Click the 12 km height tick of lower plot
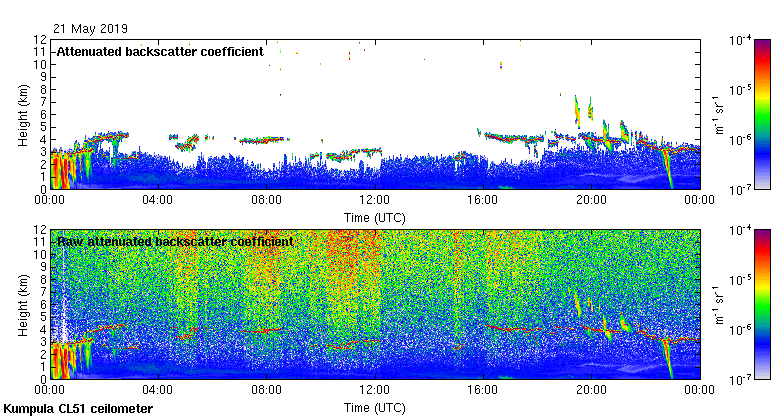This screenshot has height=420, width=780. 40,230
